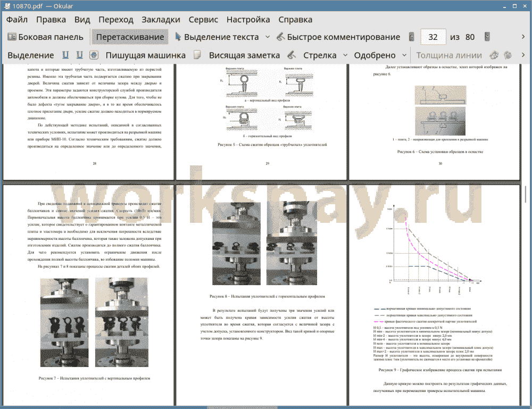Image resolution: width=532 pixels, height=409 pixels.
Task: Open the Стрелка shape dropdown
Action: (345, 55)
